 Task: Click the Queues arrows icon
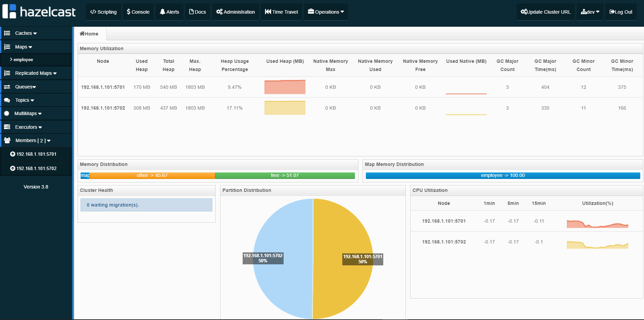pos(7,87)
